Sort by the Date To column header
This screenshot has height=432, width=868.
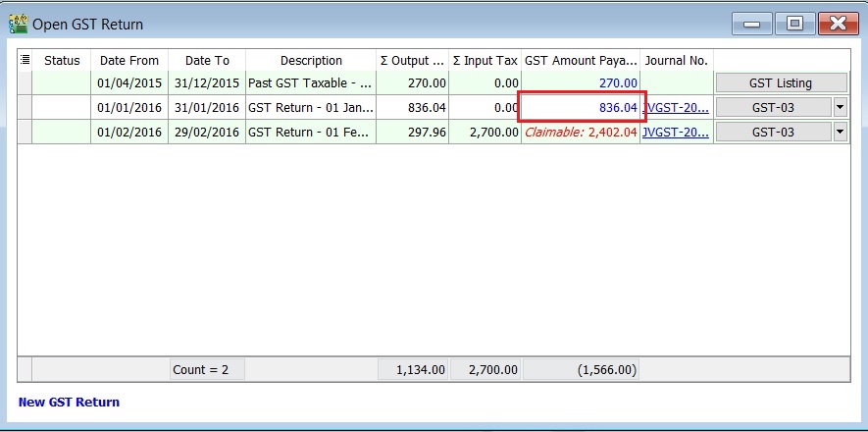[x=207, y=60]
